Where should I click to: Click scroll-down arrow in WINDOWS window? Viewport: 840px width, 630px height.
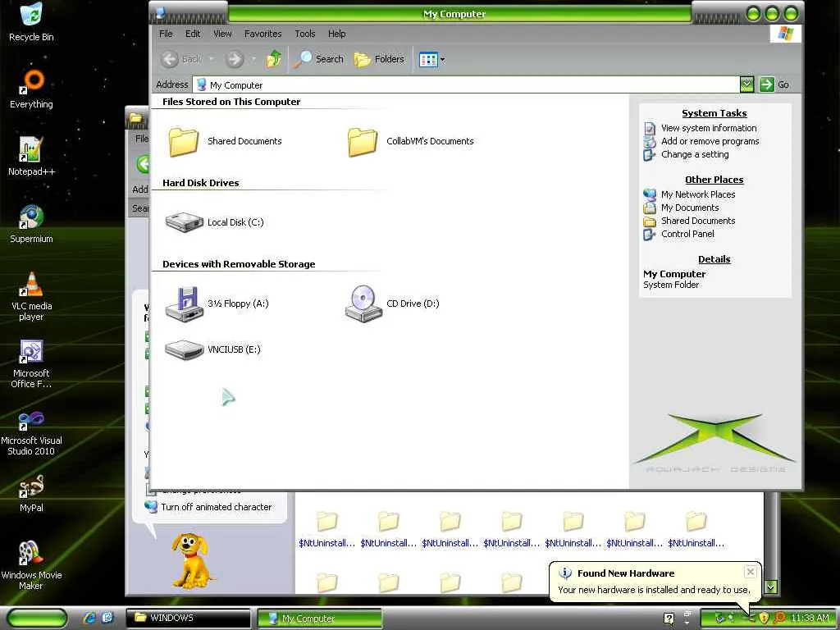[x=770, y=587]
